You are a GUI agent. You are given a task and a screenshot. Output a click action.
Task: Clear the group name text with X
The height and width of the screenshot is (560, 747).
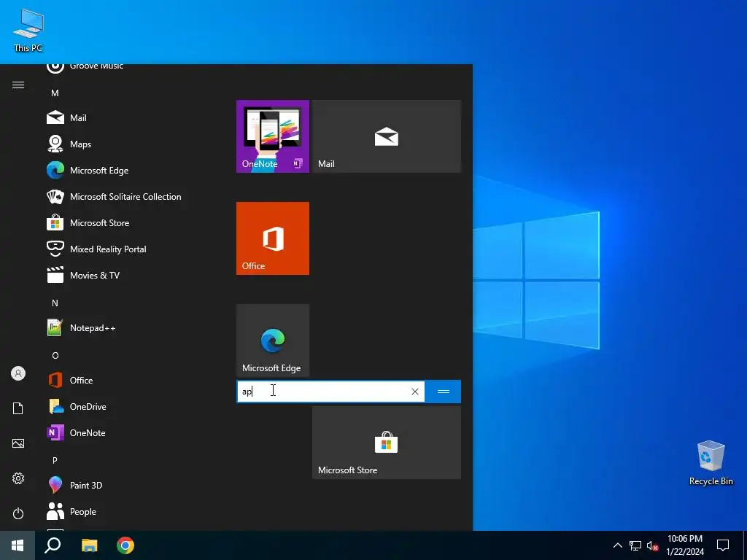(x=415, y=392)
